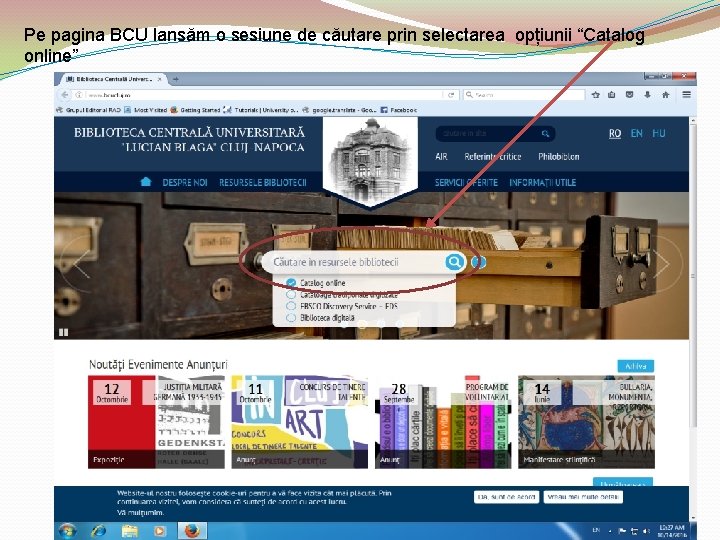This screenshot has width=720, height=540.
Task: Open the Program de voluntariat card
Action: (443, 422)
